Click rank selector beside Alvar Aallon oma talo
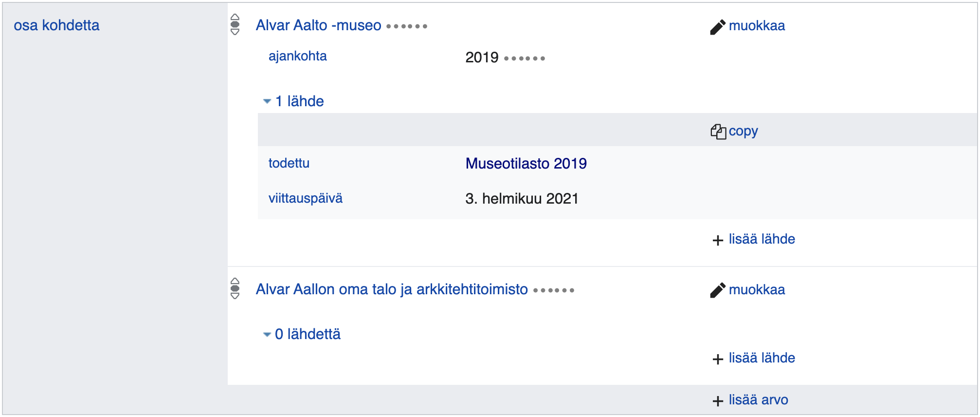 pos(235,288)
